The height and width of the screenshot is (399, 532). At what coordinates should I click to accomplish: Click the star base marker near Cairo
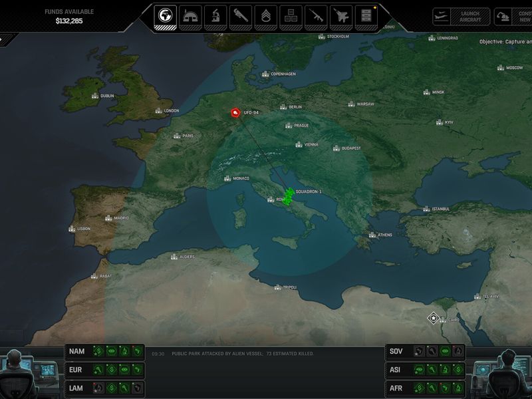434,319
